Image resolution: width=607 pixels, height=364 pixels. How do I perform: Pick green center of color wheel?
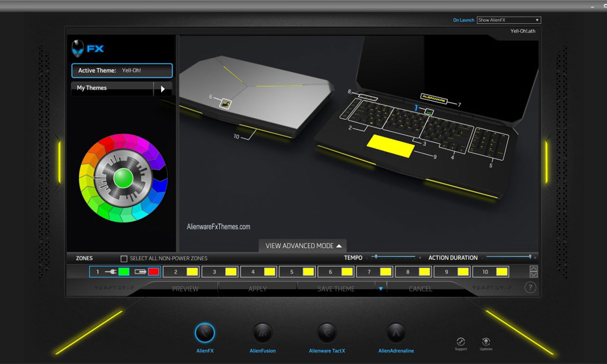123,178
